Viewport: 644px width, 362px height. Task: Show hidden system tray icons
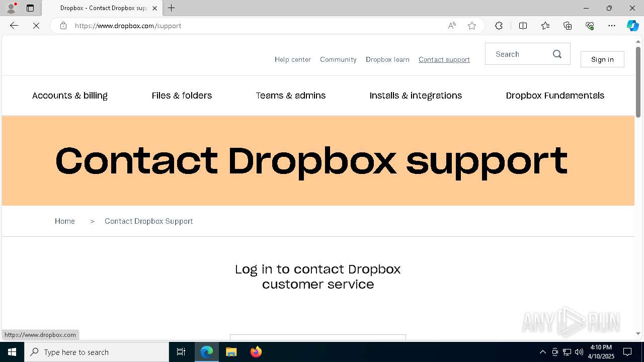tap(542, 352)
